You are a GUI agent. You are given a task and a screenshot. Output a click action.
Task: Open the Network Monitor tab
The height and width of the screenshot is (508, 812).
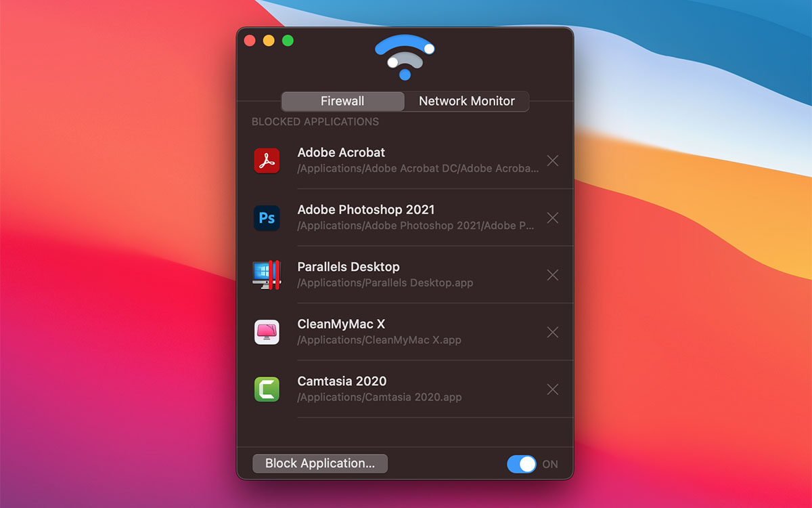[467, 101]
